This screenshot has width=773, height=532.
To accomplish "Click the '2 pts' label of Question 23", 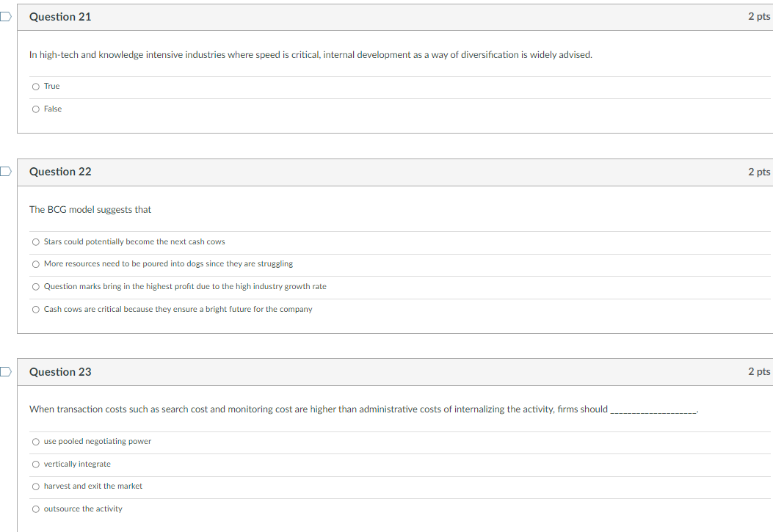I will pyautogui.click(x=759, y=371).
